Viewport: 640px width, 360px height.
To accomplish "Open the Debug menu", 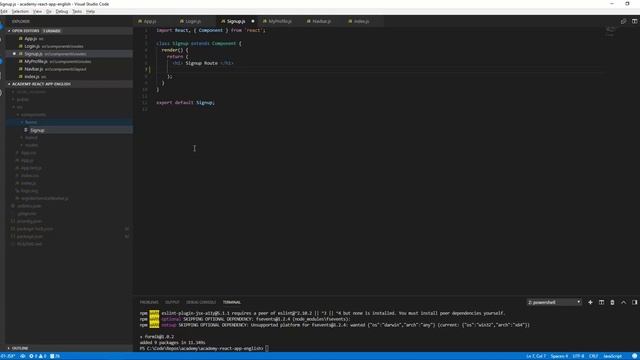I will click(x=62, y=11).
